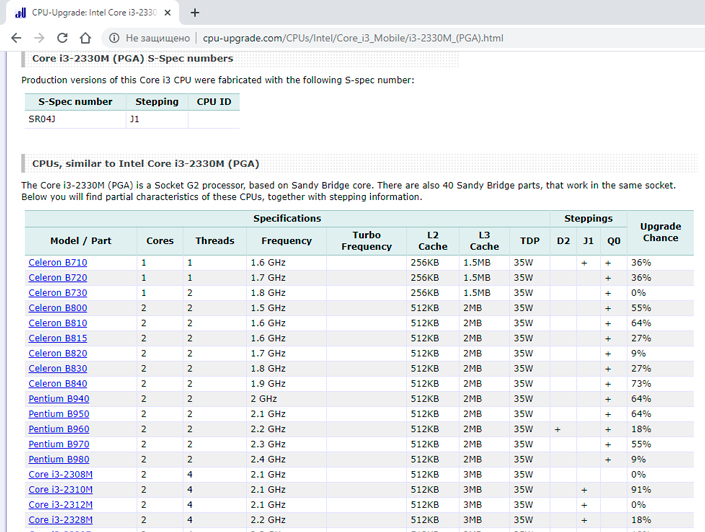705x532 pixels.
Task: Click the 91% upgrade chance value
Action: pos(641,490)
